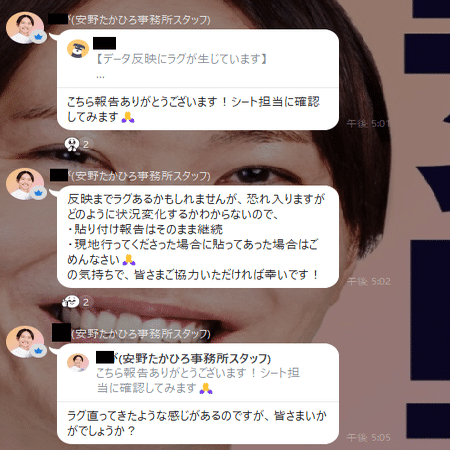Screen dimensions: 450x450
Task: Open quoted staff avatar in third message
Action: pyautogui.click(x=78, y=363)
